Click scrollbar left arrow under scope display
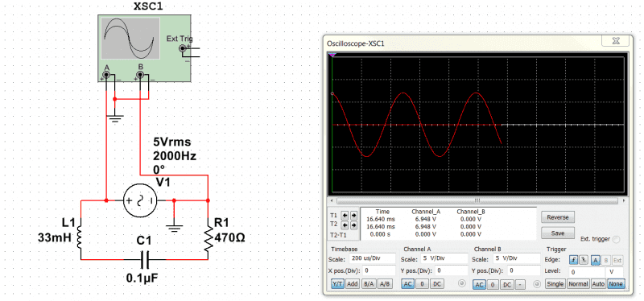The width and height of the screenshot is (644, 301). pos(331,201)
